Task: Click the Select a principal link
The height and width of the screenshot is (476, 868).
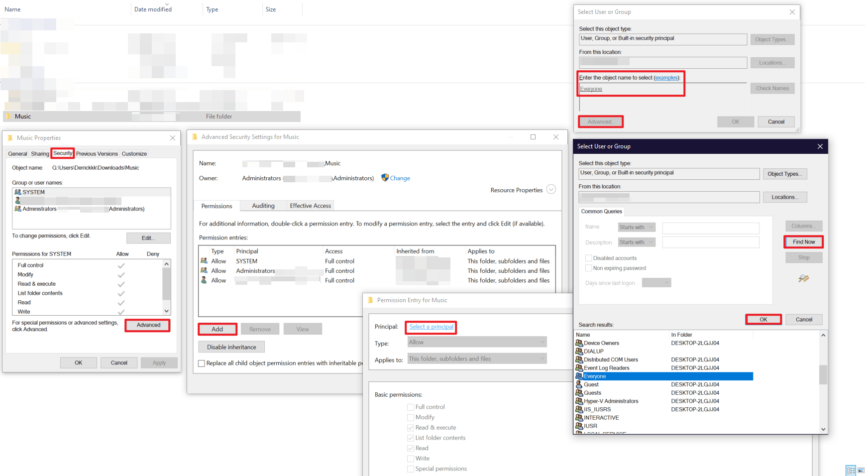Action: (432, 327)
